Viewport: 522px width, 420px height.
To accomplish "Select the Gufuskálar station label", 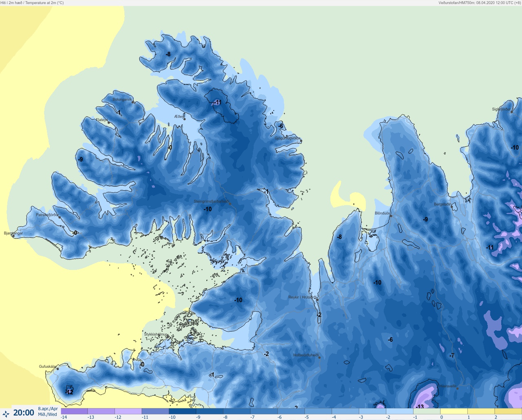I will 48,367.
